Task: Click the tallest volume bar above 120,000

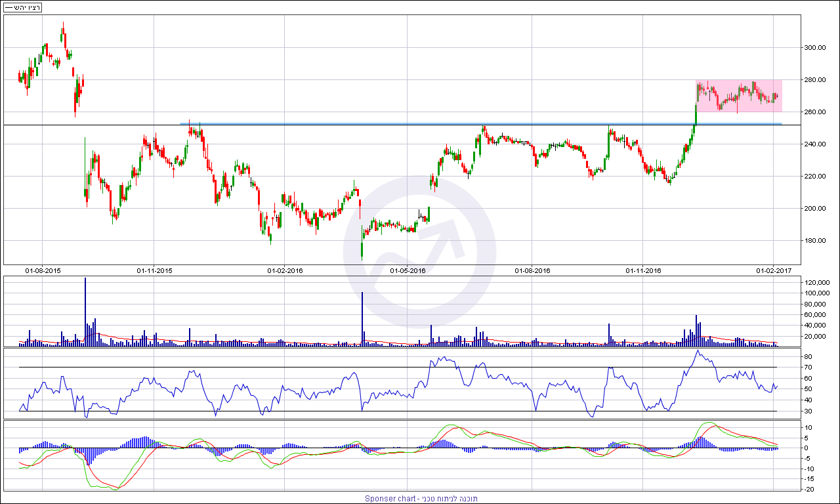Action: pyautogui.click(x=85, y=308)
